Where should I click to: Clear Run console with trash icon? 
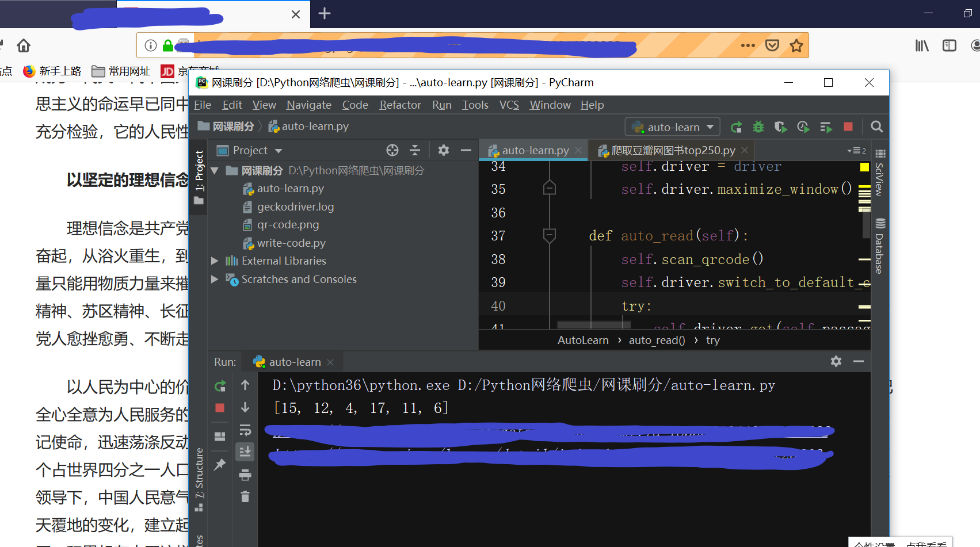click(245, 496)
